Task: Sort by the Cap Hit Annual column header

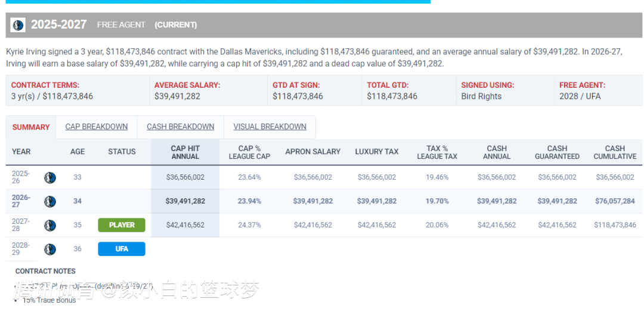Action: pyautogui.click(x=185, y=152)
